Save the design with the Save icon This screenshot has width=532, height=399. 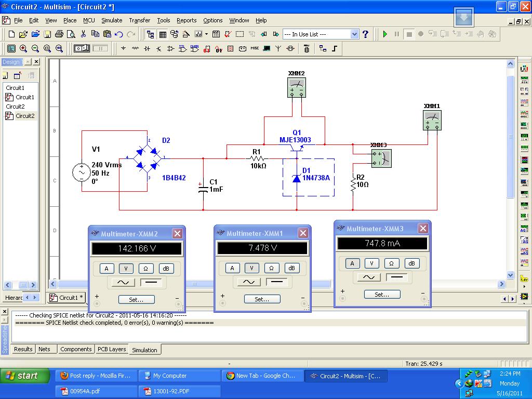47,34
